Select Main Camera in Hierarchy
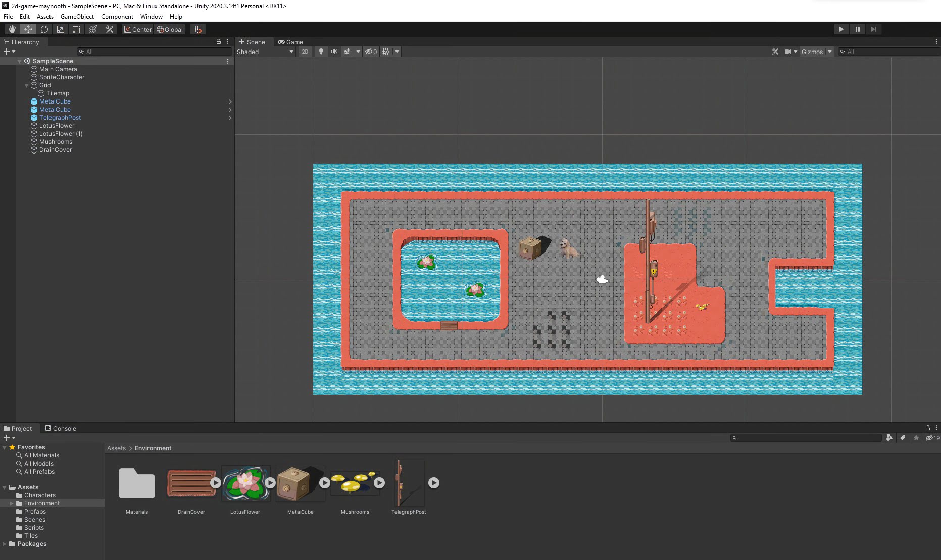This screenshot has height=560, width=941. 58,69
